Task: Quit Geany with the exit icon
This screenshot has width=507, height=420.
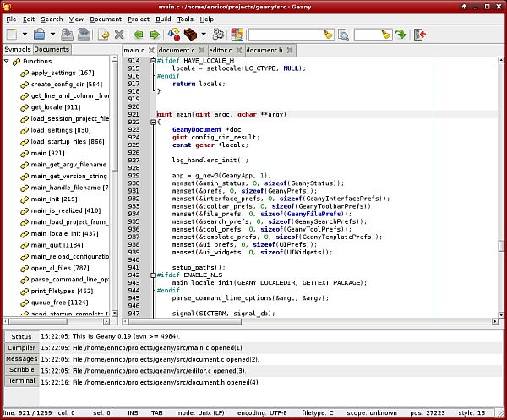Action: 420,35
